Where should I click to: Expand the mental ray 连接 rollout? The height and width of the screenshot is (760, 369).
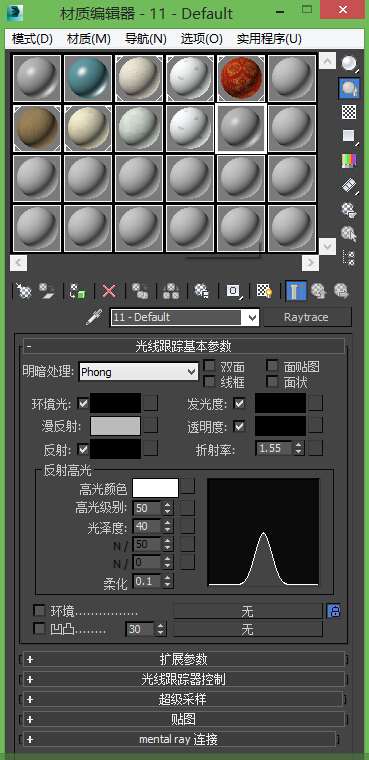click(179, 740)
